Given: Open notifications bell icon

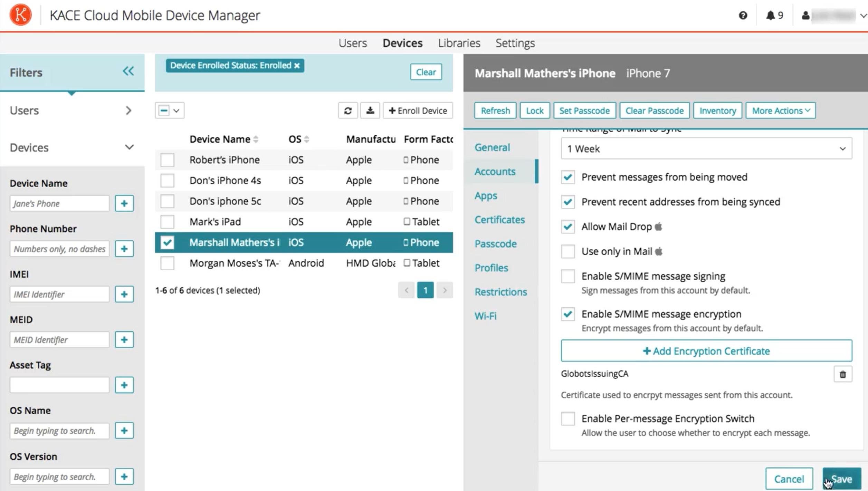Looking at the screenshot, I should pos(770,16).
